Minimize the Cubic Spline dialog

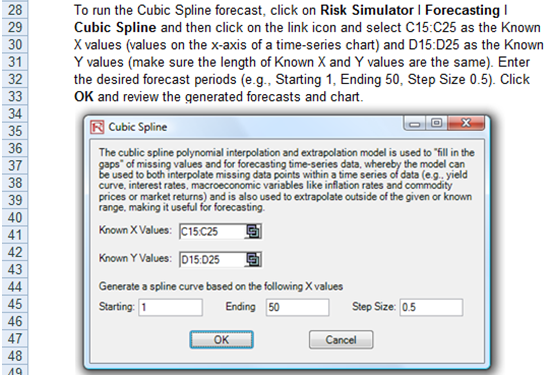(415, 124)
